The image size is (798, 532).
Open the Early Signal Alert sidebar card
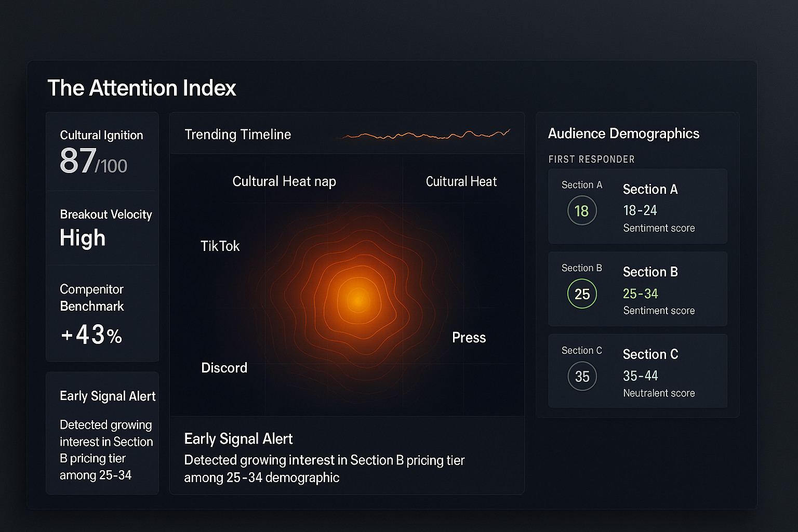(102, 433)
